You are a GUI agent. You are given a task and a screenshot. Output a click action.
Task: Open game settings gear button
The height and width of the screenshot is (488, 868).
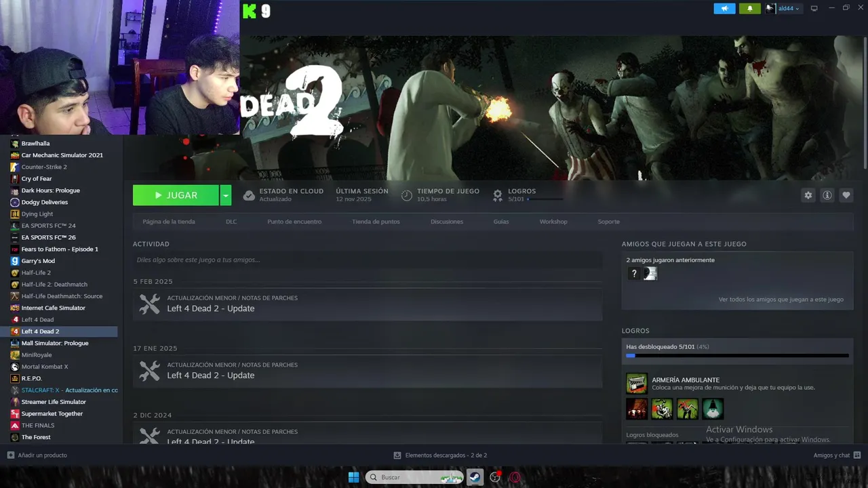pyautogui.click(x=808, y=195)
